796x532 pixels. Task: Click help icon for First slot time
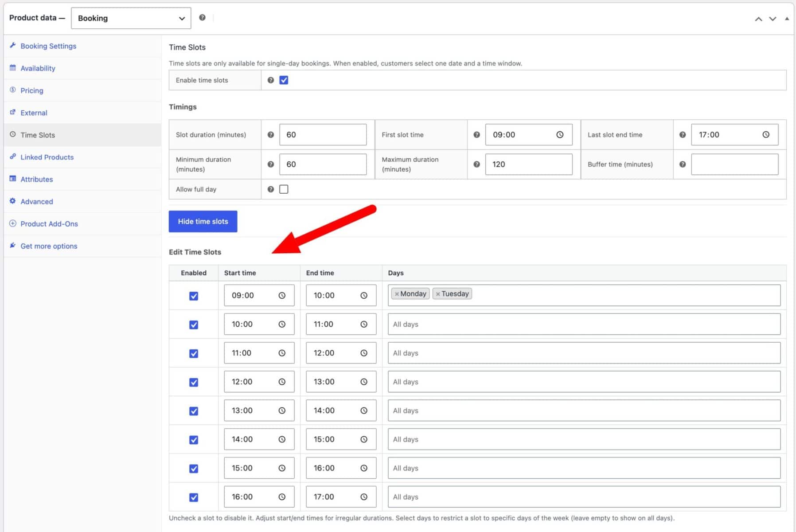476,135
